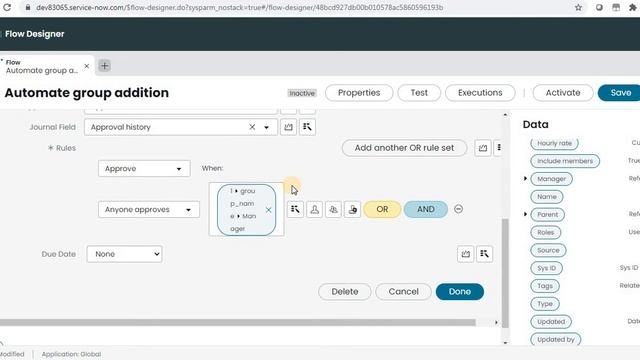Select the Type data pill
The width and height of the screenshot is (640, 360).
pos(545,304)
